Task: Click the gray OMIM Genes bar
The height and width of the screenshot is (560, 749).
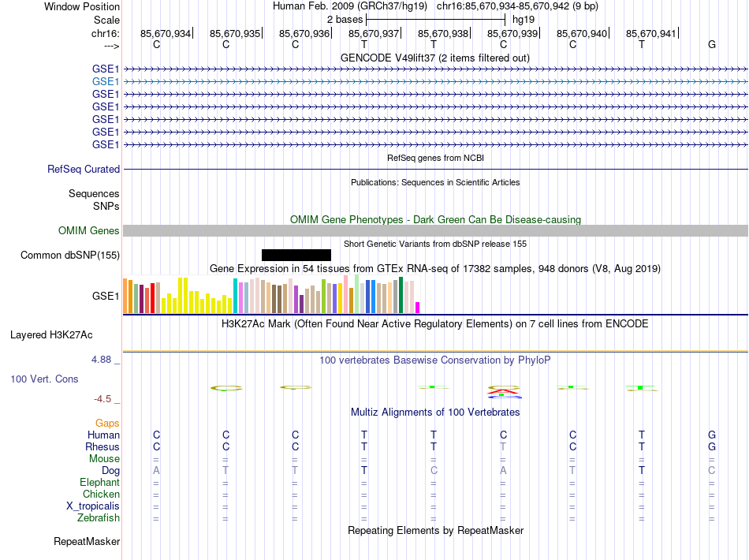Action: 435,230
